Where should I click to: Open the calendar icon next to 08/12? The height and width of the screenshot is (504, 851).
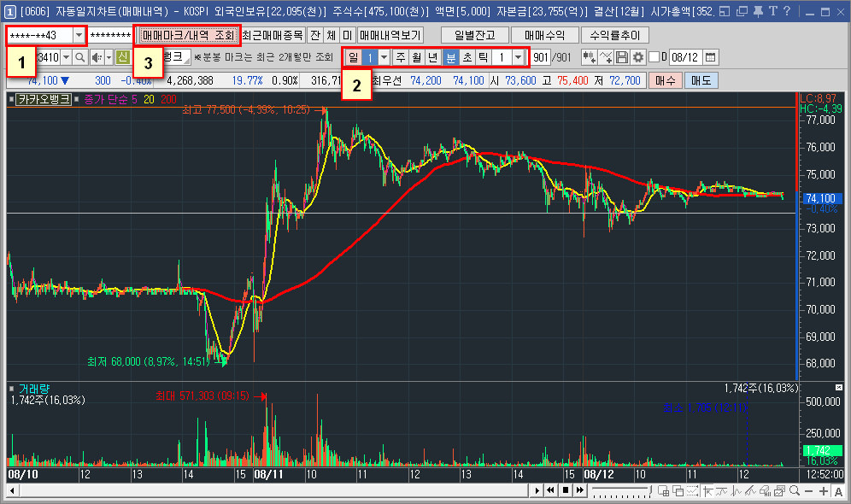[x=710, y=57]
